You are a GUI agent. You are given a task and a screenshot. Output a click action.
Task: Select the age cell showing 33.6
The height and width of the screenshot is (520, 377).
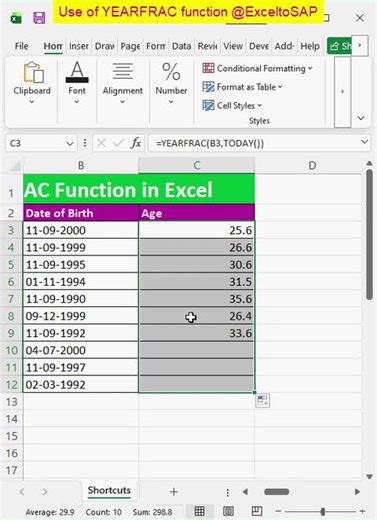197,333
